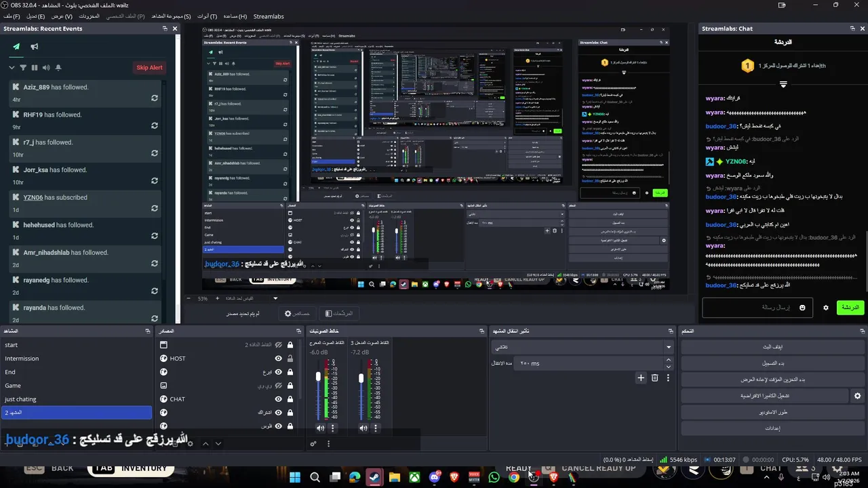This screenshot has width=868, height=488.
Task: Undock the scenes panel (المشاهد)
Action: (148, 331)
